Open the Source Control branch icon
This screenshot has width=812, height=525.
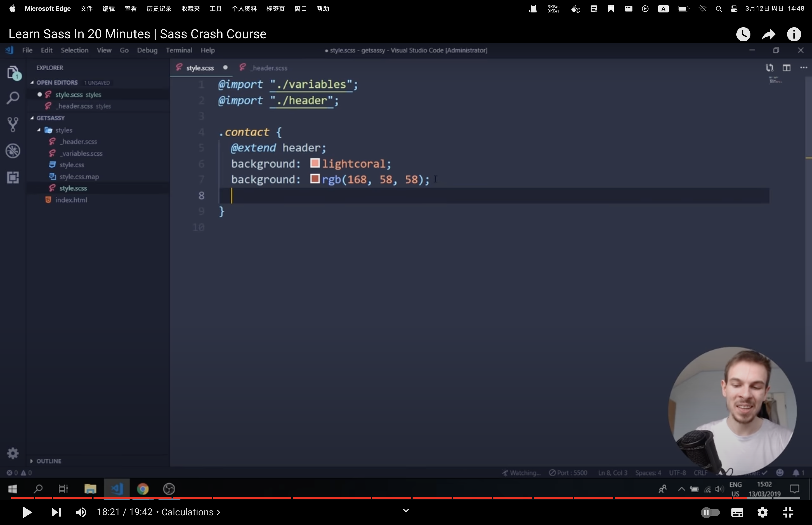(x=13, y=125)
